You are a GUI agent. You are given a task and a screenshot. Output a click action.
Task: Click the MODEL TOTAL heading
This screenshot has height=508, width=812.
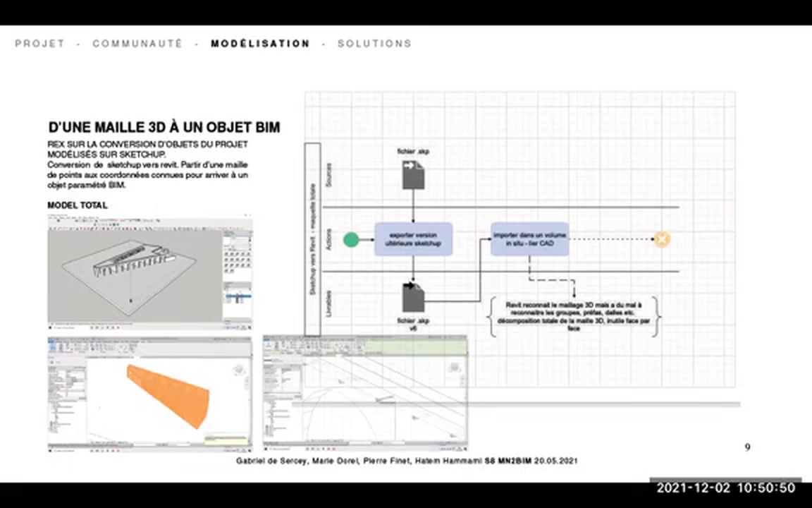pos(78,205)
